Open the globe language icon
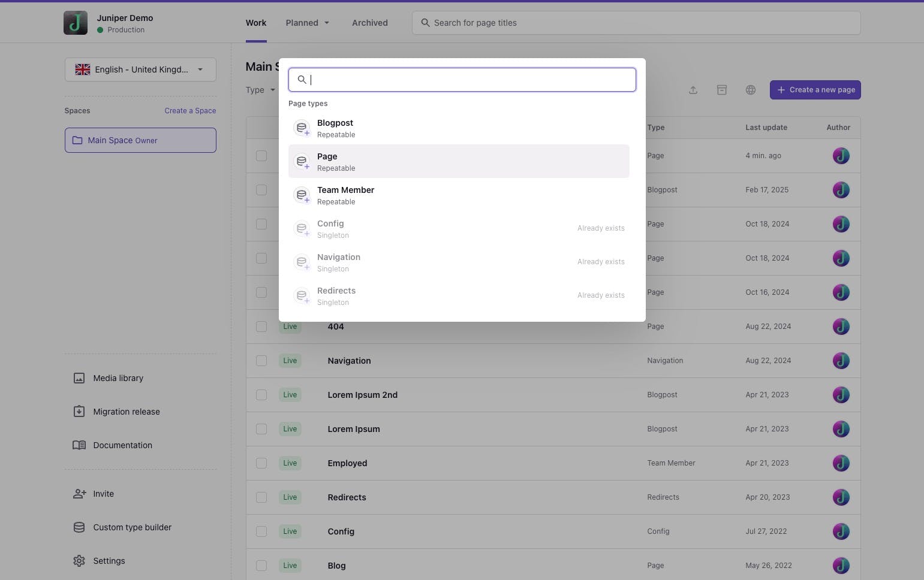The image size is (924, 580). coord(750,90)
